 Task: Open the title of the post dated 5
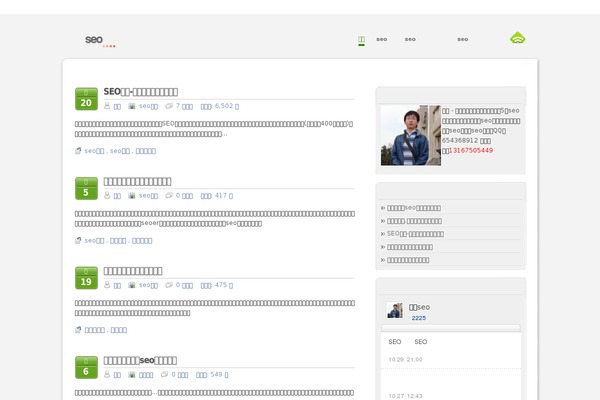(137, 181)
